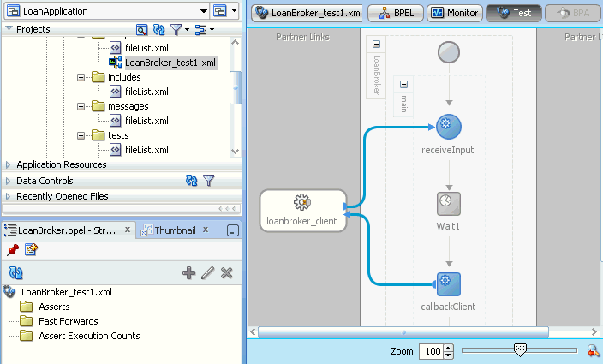Refresh the Projects panel
This screenshot has height=364, width=603.
pos(158,30)
